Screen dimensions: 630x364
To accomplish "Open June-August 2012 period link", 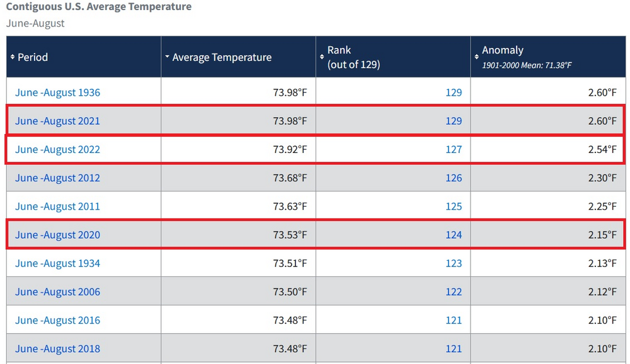I will 57,178.
